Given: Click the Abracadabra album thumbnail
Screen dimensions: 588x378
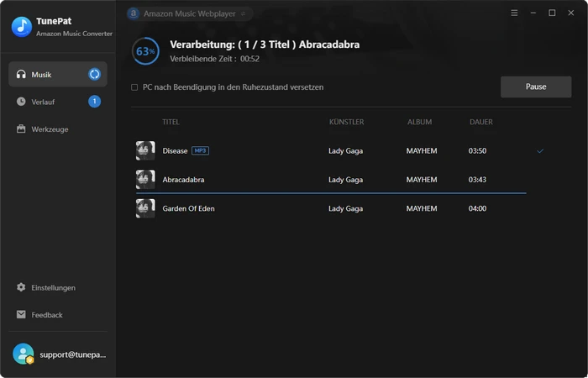Looking at the screenshot, I should tap(145, 180).
